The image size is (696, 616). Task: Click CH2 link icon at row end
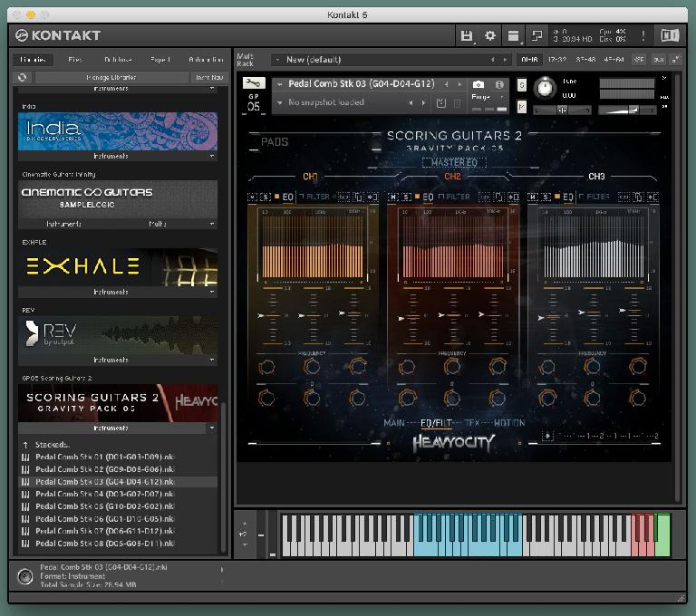[514, 197]
